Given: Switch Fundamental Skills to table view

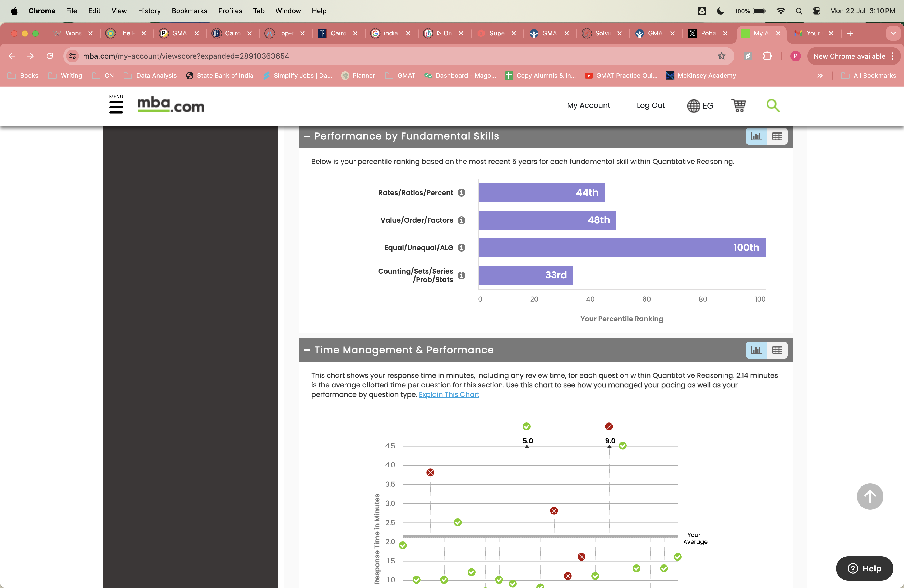Looking at the screenshot, I should click(x=777, y=136).
